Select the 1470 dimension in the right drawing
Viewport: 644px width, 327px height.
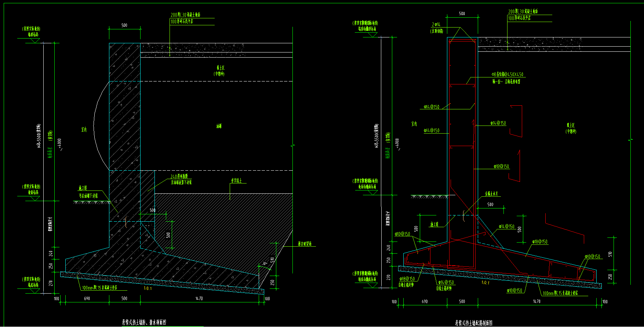(x=536, y=301)
